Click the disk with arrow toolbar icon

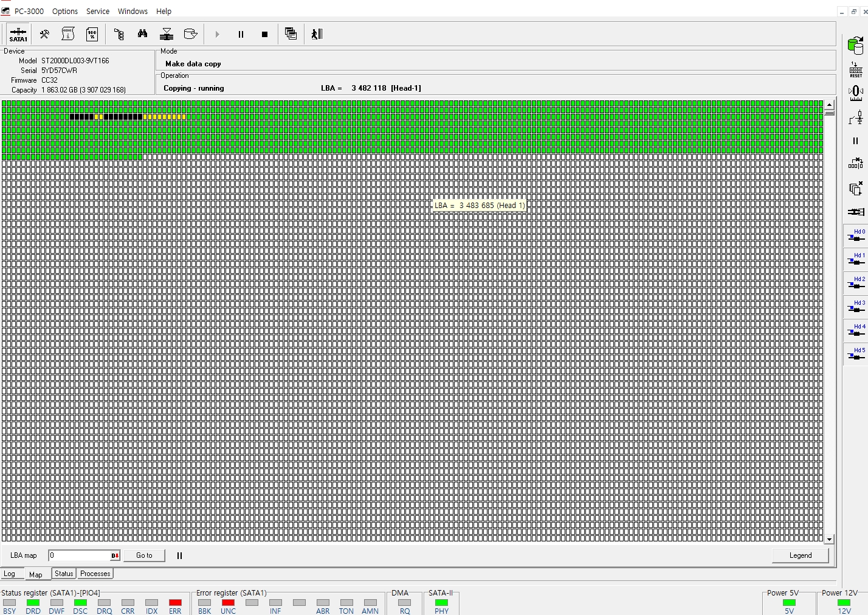(190, 34)
